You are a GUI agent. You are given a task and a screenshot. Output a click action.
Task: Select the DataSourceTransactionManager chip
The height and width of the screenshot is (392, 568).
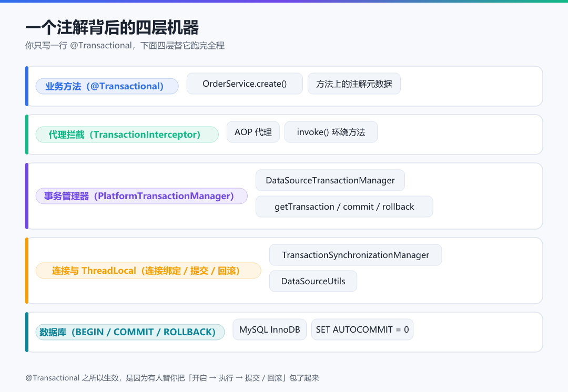click(x=330, y=180)
